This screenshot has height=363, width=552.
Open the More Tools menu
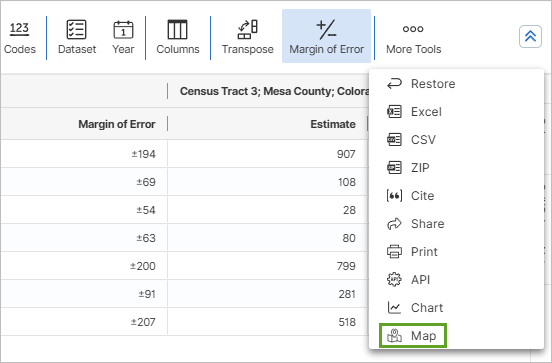(413, 38)
